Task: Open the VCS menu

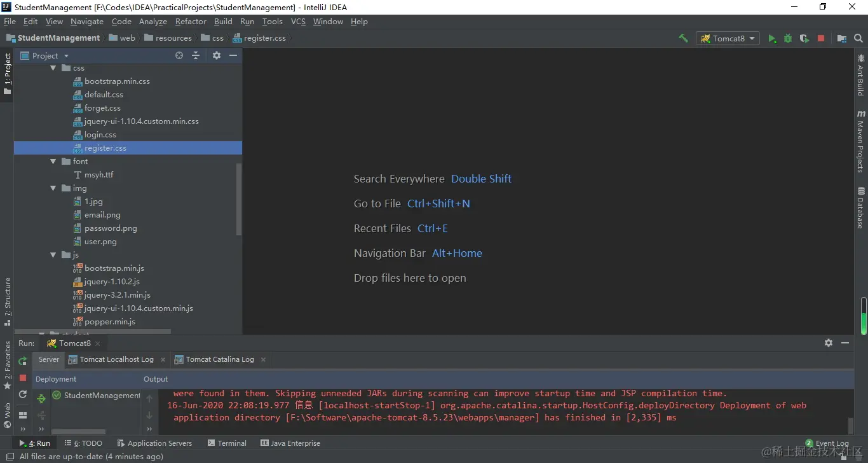Action: 298,22
